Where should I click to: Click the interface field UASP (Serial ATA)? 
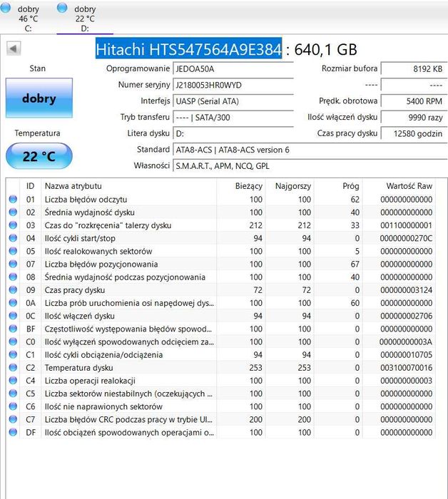point(233,101)
